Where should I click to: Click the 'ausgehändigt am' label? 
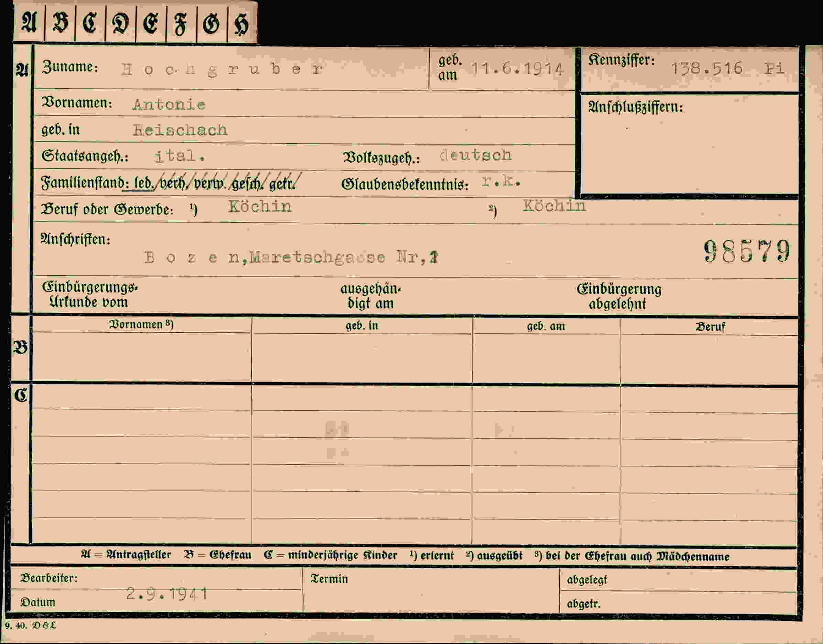click(370, 296)
